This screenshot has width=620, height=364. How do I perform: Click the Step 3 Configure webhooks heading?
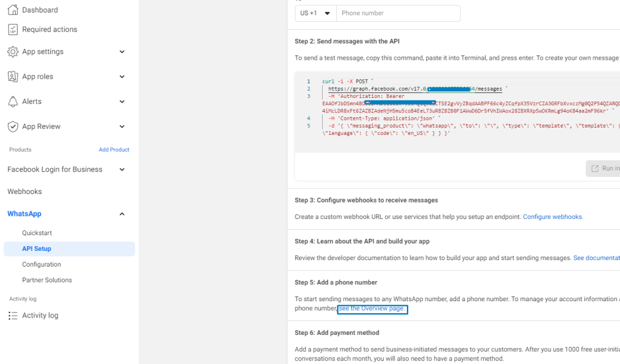pos(366,200)
